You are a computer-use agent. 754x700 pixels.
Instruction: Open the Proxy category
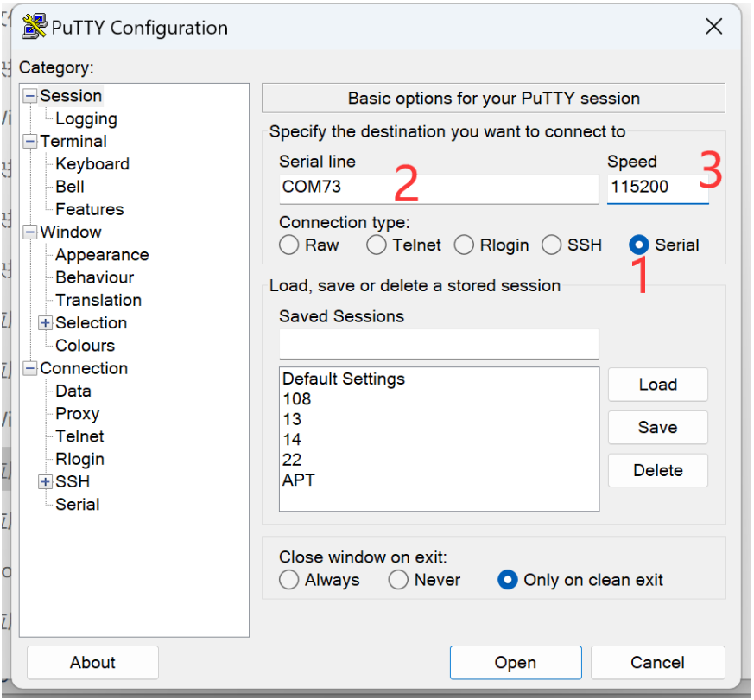coord(78,414)
